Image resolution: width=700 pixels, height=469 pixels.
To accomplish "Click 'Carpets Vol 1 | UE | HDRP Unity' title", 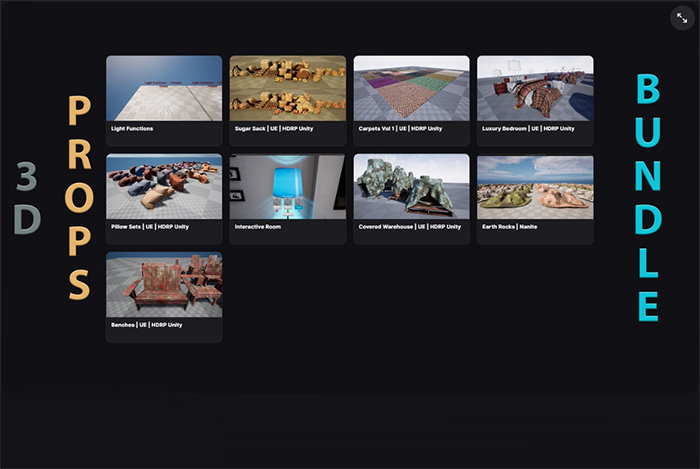I will click(x=400, y=129).
